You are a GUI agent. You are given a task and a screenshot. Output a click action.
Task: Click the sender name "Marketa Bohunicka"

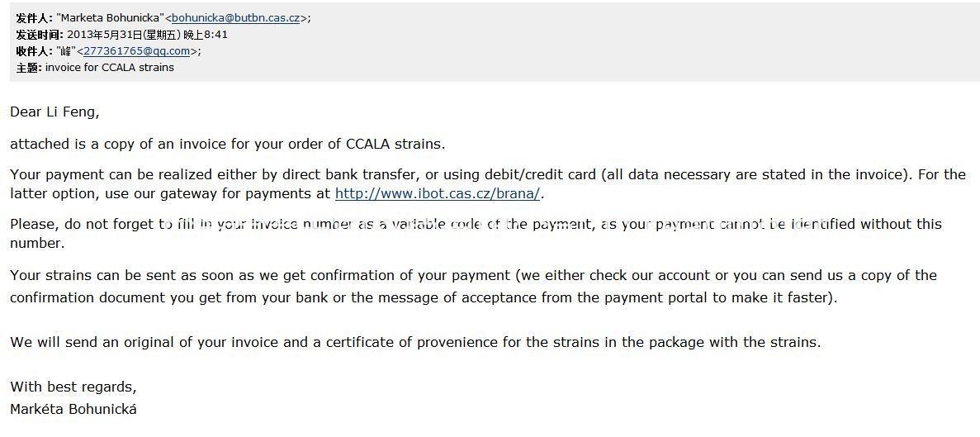tap(109, 18)
